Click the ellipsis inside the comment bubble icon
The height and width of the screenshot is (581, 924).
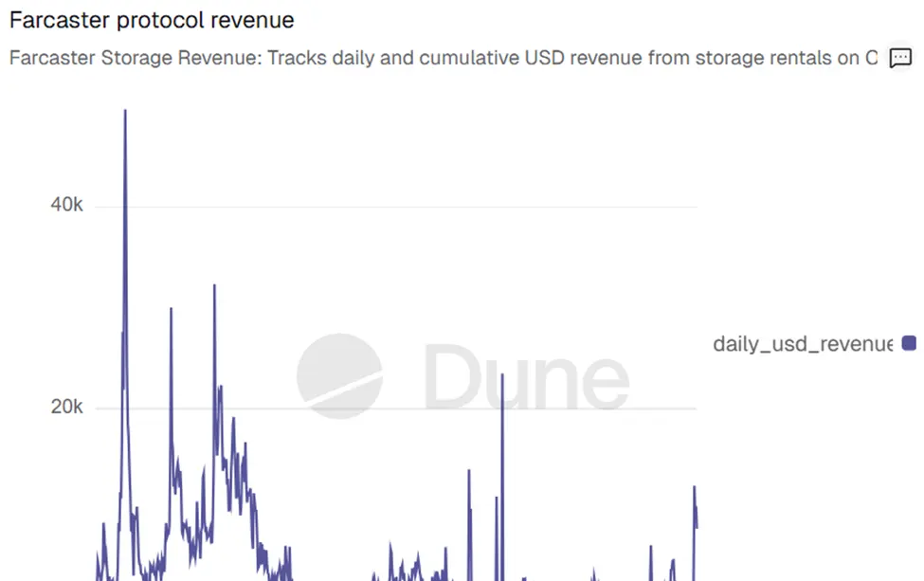[x=898, y=59]
